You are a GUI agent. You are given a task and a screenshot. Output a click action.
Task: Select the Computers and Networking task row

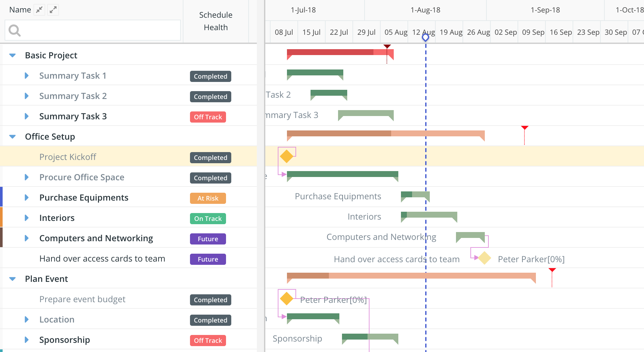[x=96, y=238]
